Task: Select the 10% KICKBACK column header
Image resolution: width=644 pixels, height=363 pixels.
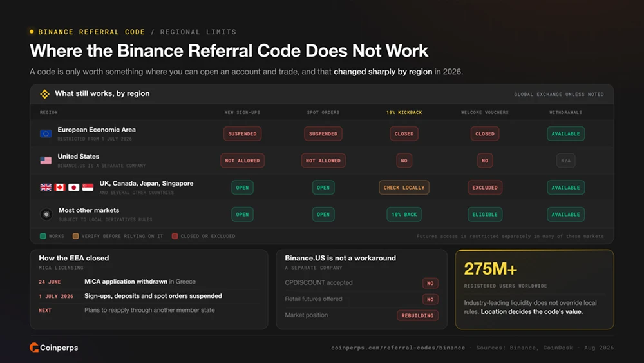Action: coord(404,112)
